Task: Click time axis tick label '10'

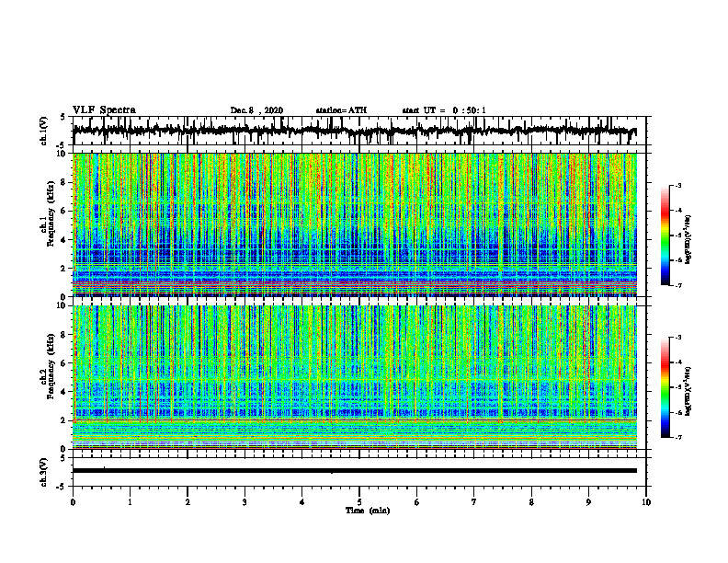Action: point(646,502)
